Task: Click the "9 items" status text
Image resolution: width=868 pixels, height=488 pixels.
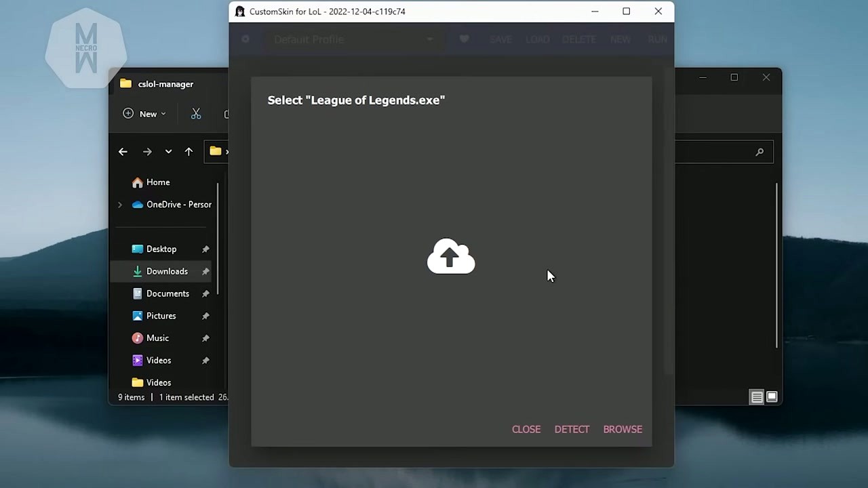Action: pyautogui.click(x=132, y=397)
